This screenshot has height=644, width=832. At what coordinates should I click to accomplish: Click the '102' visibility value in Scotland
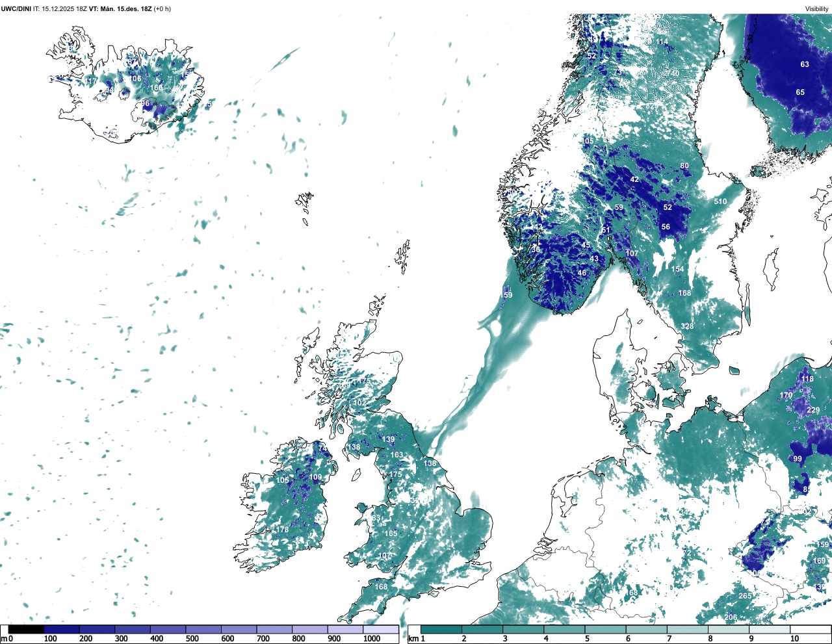point(359,403)
